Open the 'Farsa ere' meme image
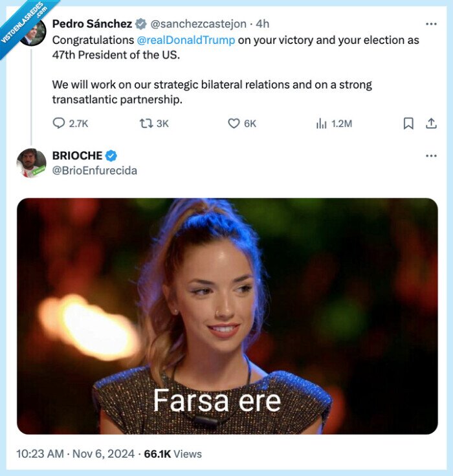453x476 pixels. pos(227,316)
